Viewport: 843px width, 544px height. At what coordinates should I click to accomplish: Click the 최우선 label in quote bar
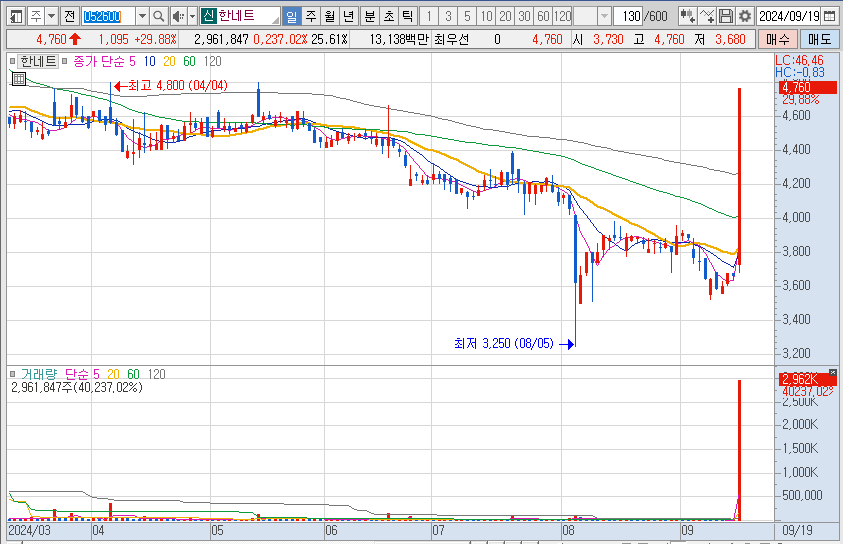point(452,39)
